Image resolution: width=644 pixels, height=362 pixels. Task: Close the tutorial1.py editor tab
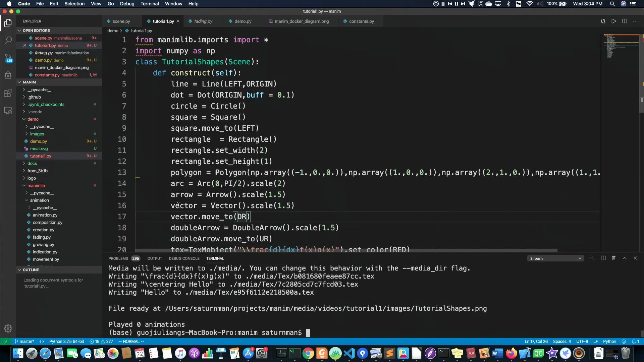[178, 21]
